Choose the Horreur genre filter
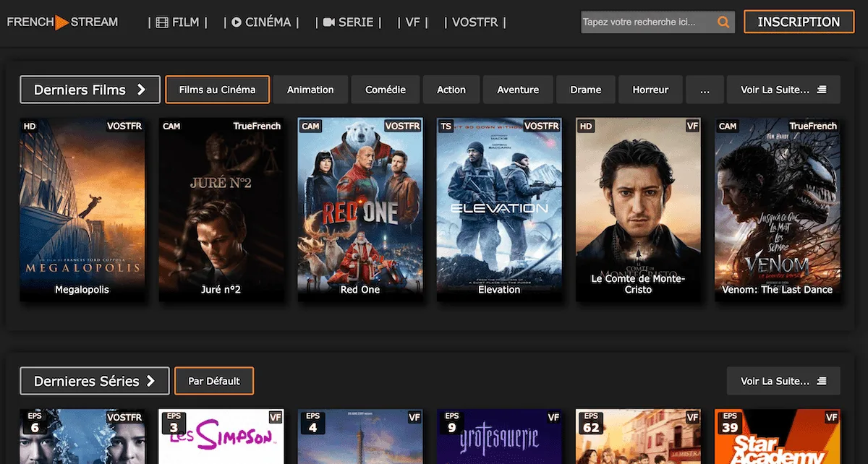Image resolution: width=868 pixels, height=464 pixels. coord(650,90)
